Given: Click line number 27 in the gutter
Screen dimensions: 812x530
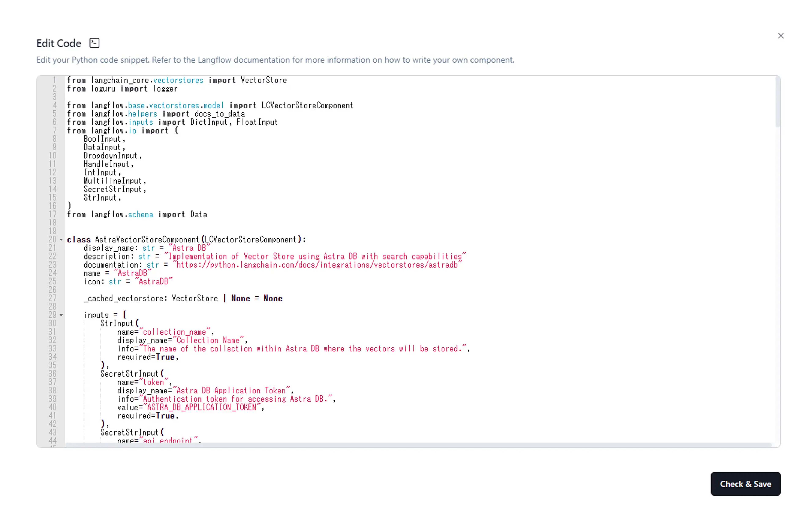Looking at the screenshot, I should click(52, 298).
